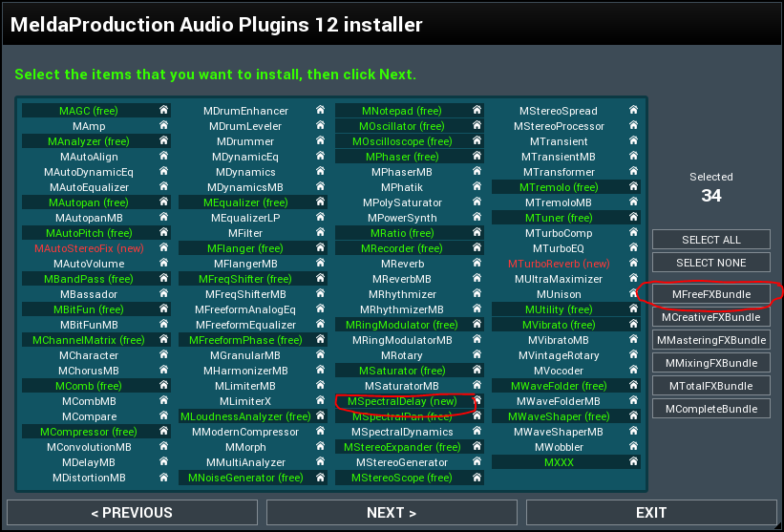Click the home icon next to MSpectralDynamics
Screen dimensions: 784x532
[x=477, y=431]
